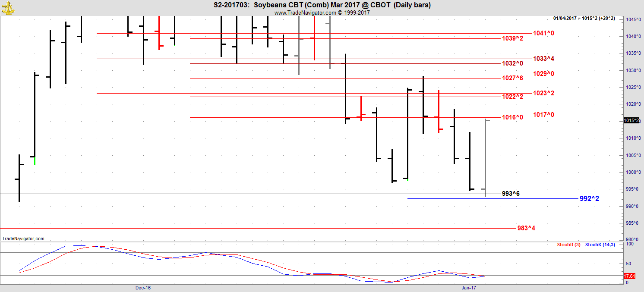Click the Dec-16 date axis label
Viewport: 644px width, 292px height.
(143, 288)
